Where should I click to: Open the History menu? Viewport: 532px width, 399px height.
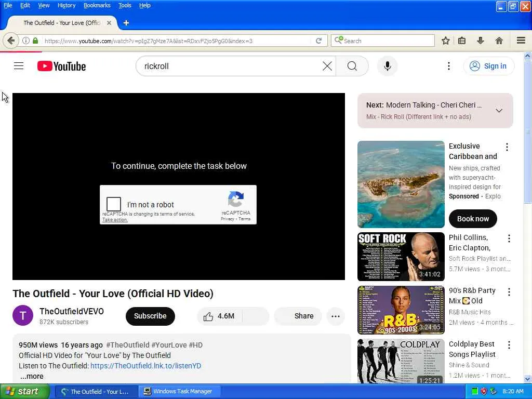click(x=66, y=5)
